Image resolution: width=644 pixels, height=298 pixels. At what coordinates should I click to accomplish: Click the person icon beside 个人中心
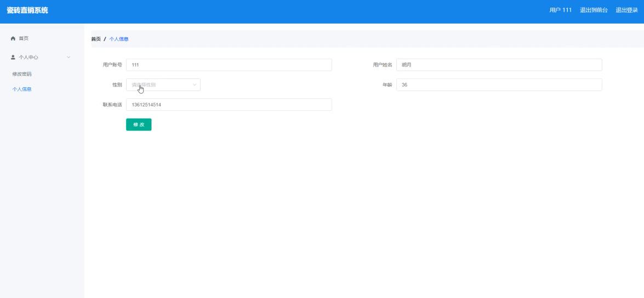[x=13, y=57]
